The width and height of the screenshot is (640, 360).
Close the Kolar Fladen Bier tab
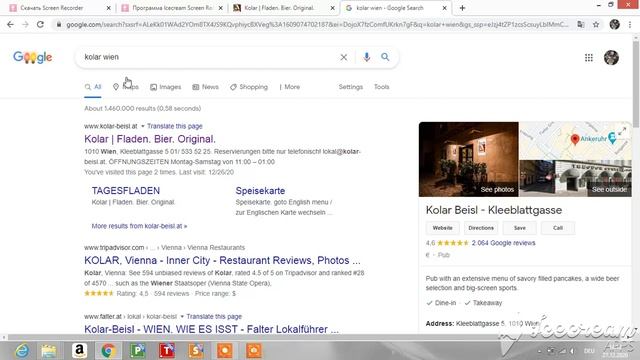click(x=332, y=8)
